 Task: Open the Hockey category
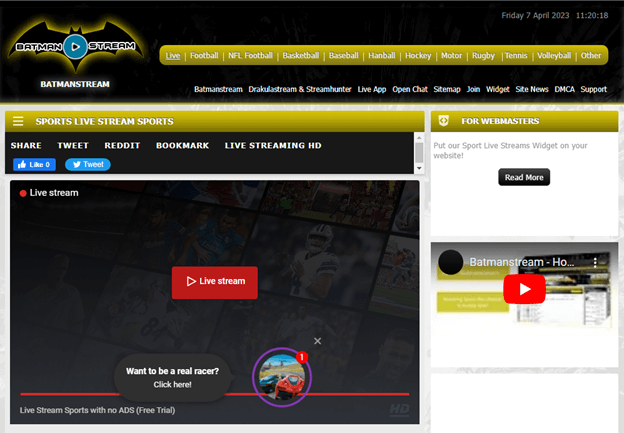click(418, 55)
